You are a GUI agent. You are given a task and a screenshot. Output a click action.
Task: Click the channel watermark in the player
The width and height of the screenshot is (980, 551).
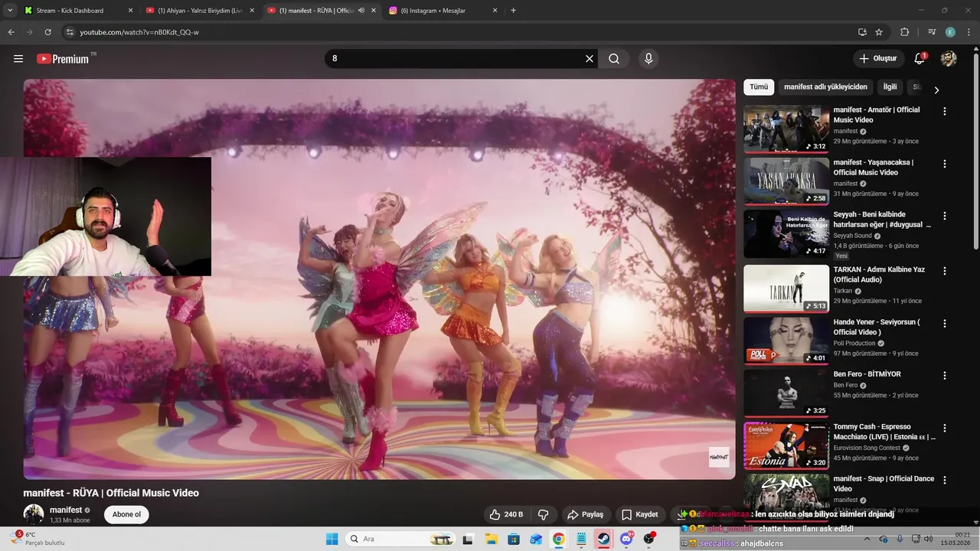(719, 457)
